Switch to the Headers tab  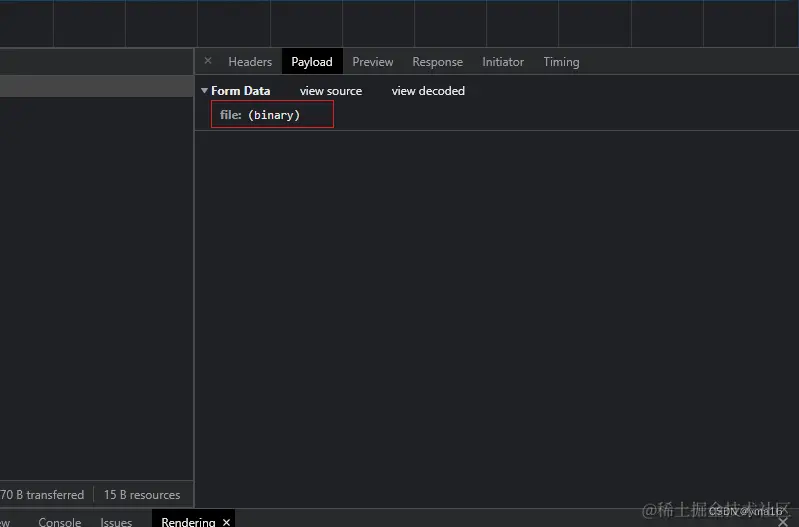point(250,62)
